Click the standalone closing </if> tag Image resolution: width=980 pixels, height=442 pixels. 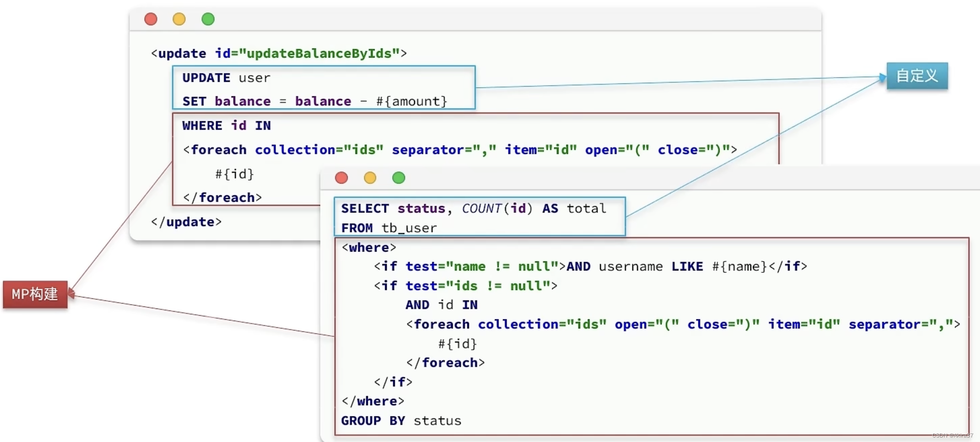point(393,382)
